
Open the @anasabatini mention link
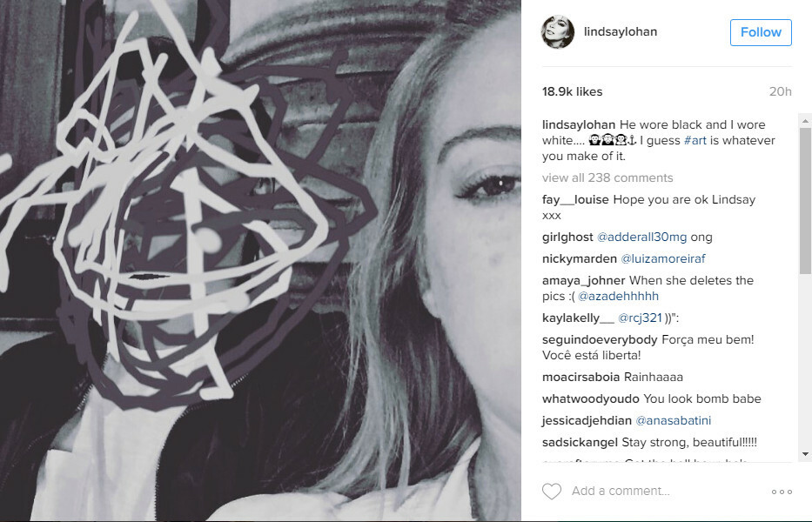pyautogui.click(x=674, y=420)
